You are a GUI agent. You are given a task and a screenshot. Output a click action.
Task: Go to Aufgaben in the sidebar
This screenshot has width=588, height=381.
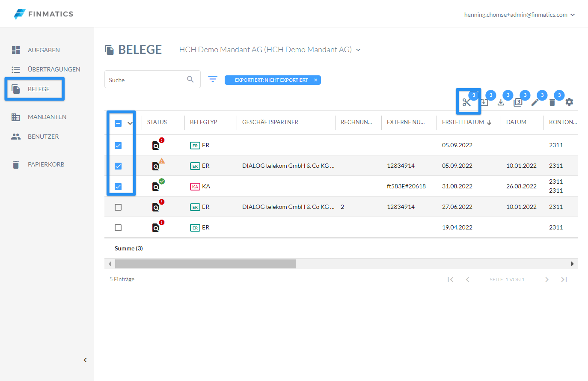(44, 50)
